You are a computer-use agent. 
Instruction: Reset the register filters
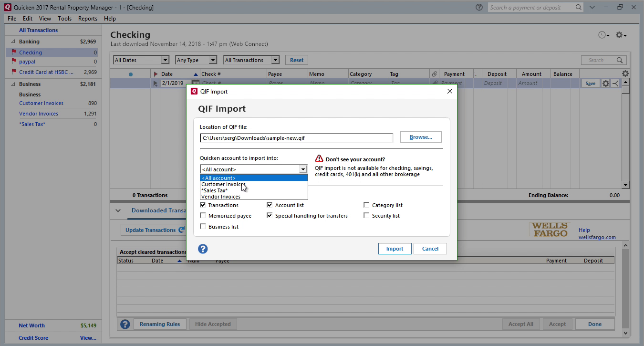click(297, 60)
